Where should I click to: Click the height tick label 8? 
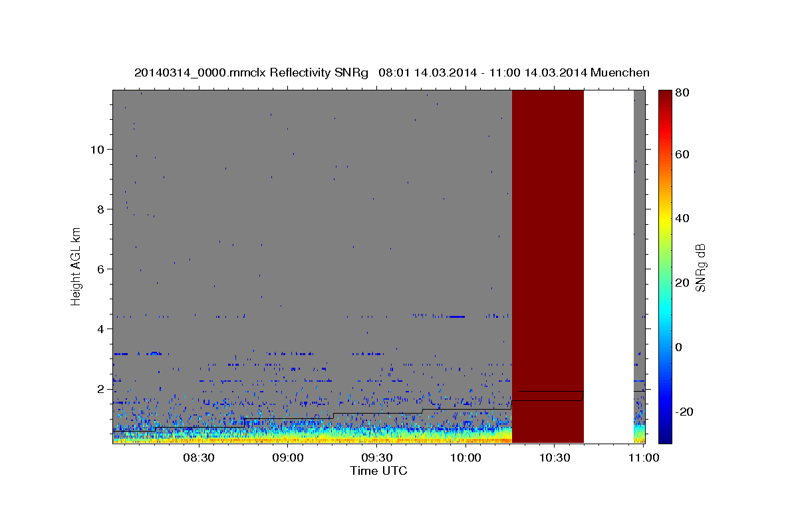click(x=101, y=209)
